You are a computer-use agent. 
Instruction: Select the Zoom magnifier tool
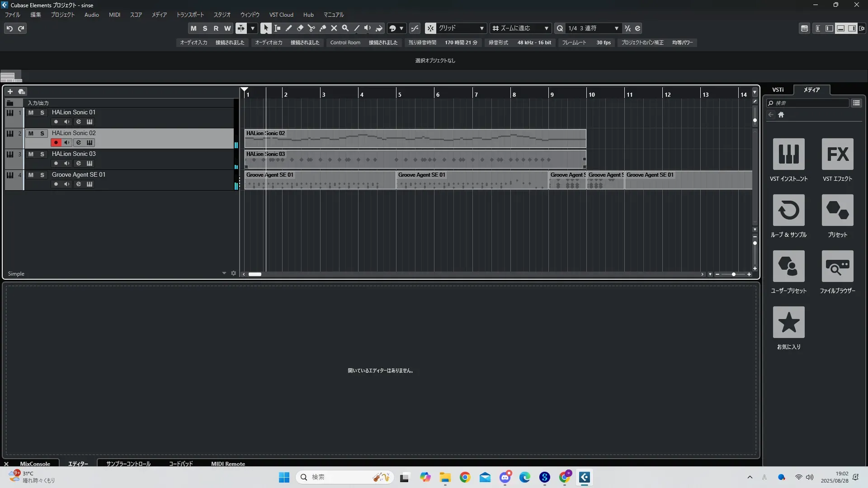click(345, 28)
